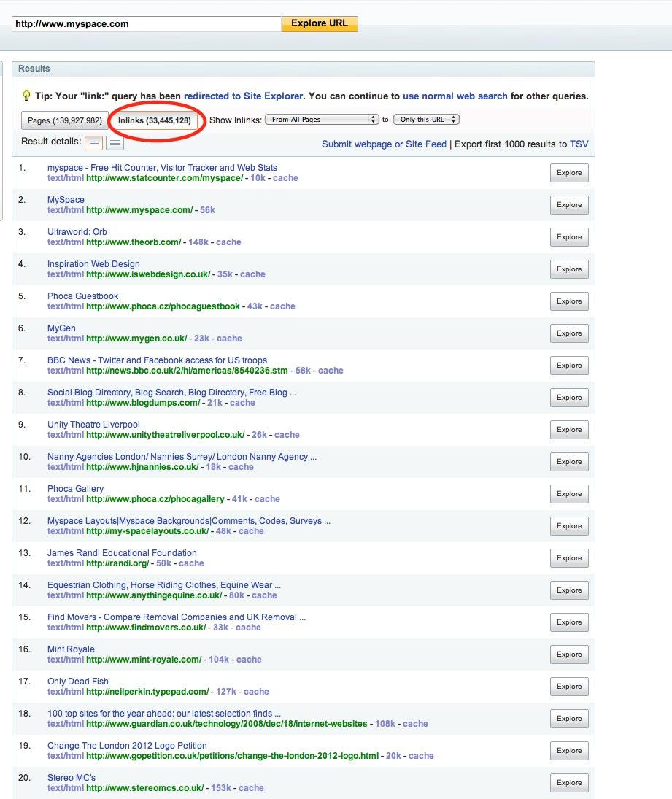View cache of the guardian.co.uk result

point(415,724)
